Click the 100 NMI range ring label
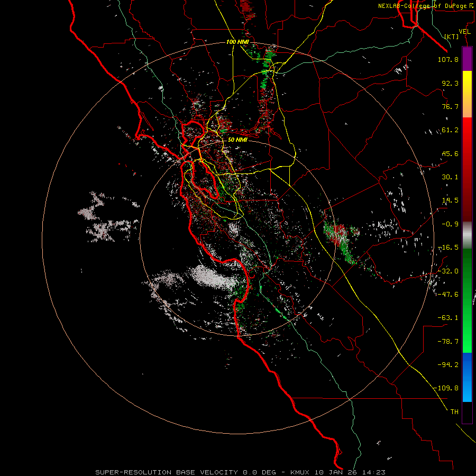 click(237, 42)
